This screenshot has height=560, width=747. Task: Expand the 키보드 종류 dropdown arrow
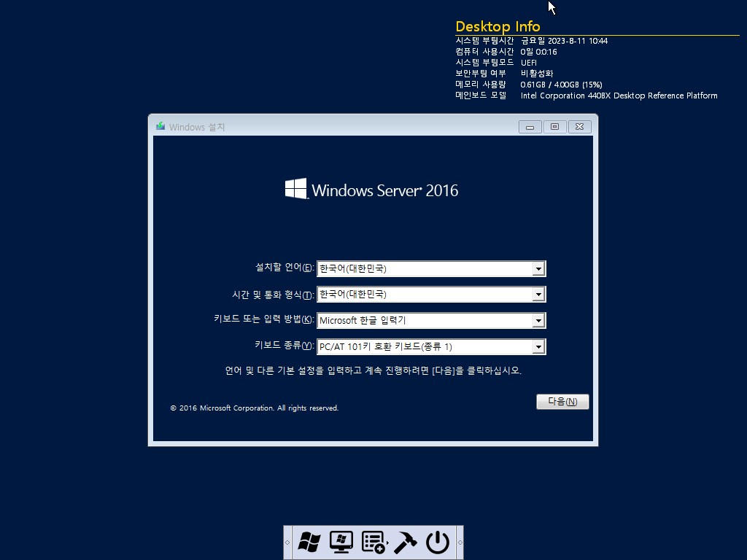[538, 346]
